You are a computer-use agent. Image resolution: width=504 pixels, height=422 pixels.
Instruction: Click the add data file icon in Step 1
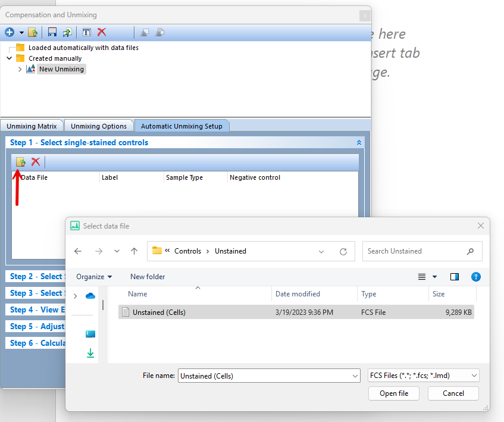pyautogui.click(x=21, y=162)
